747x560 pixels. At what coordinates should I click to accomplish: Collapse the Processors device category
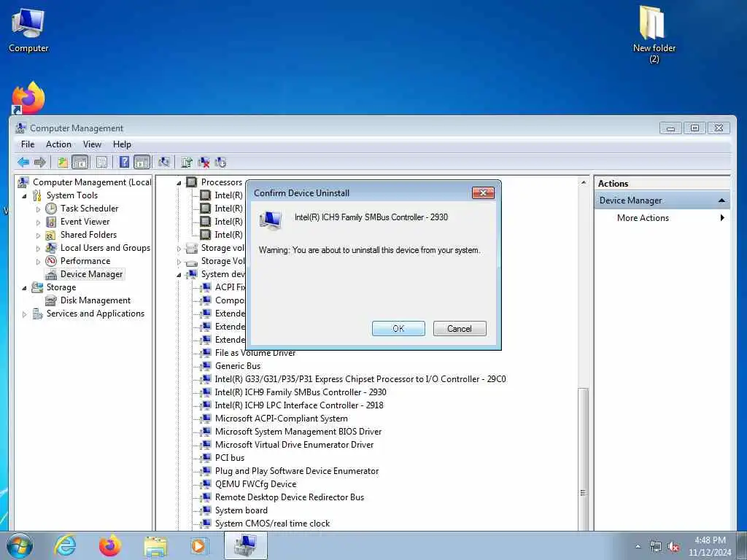(x=179, y=183)
